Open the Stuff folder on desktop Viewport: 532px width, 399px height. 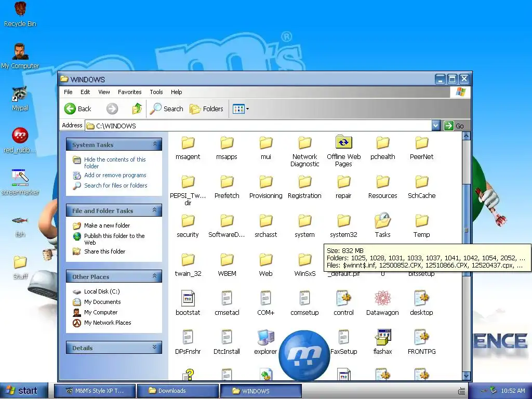click(20, 268)
